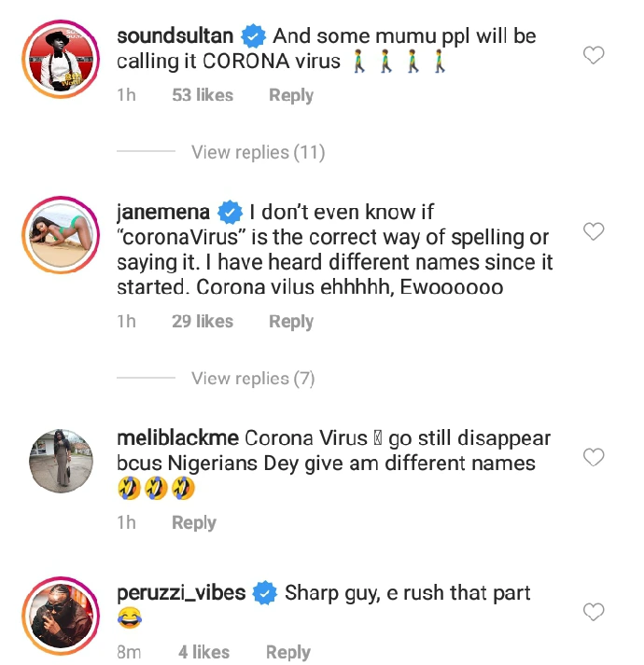Open soundsultan's profile picture

point(61,56)
